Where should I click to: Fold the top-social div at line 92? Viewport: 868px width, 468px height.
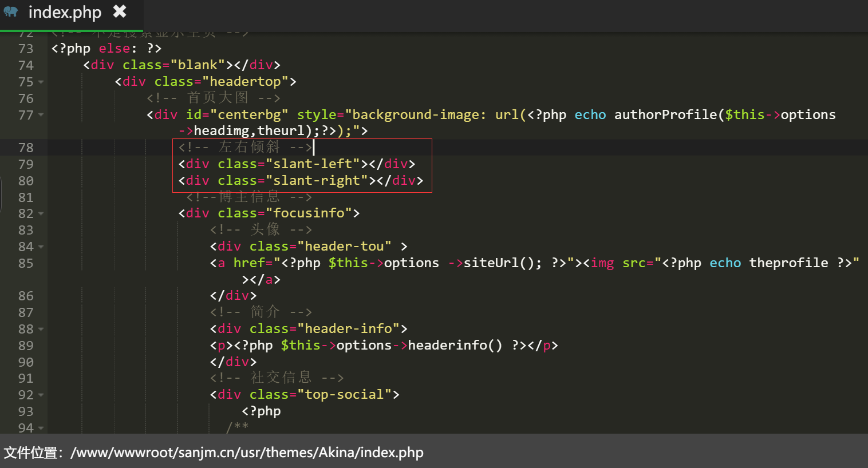[41, 395]
